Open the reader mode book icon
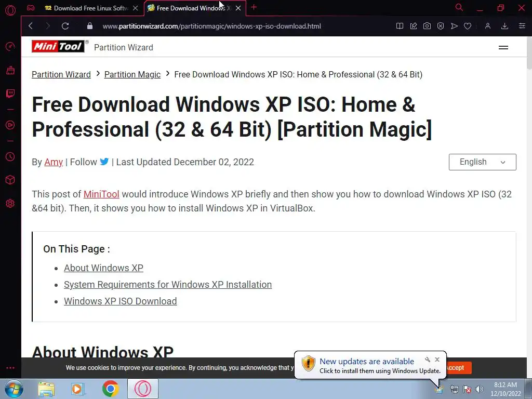 pyautogui.click(x=400, y=26)
